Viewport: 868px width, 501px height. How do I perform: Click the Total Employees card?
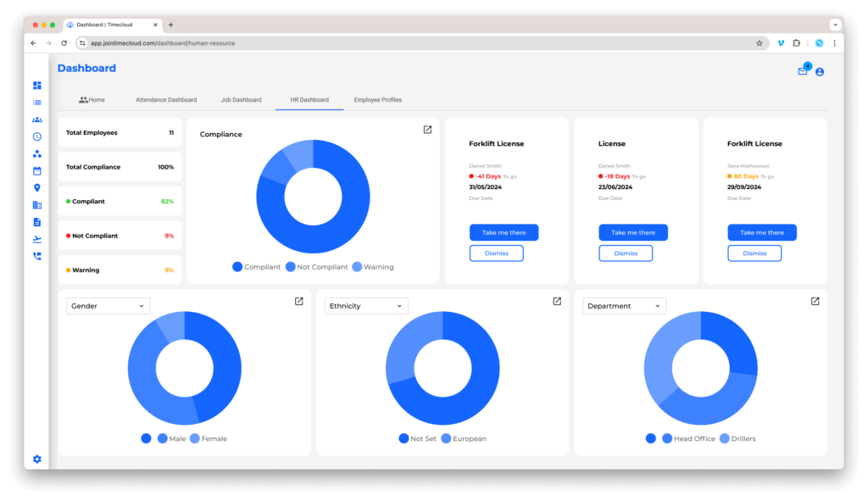click(x=120, y=133)
